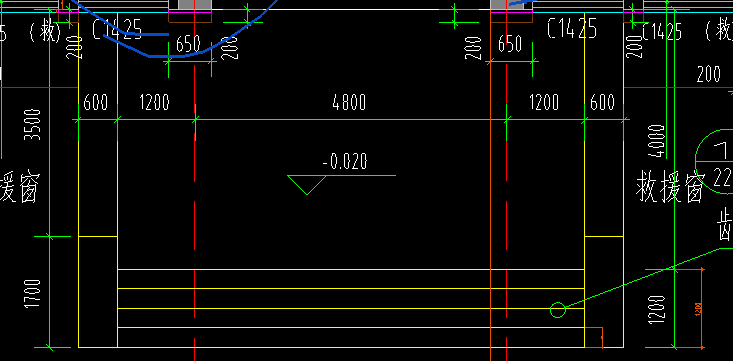733x361 pixels.
Task: Pick the green elevation triangle marker
Action: (x=307, y=185)
